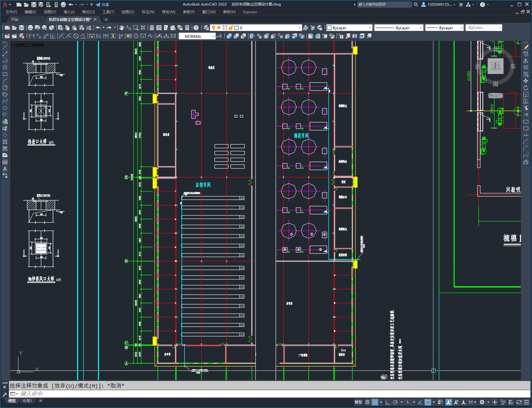Click the Paste icon in Standard toolbar
The width and height of the screenshot is (532, 408).
[x=74, y=28]
